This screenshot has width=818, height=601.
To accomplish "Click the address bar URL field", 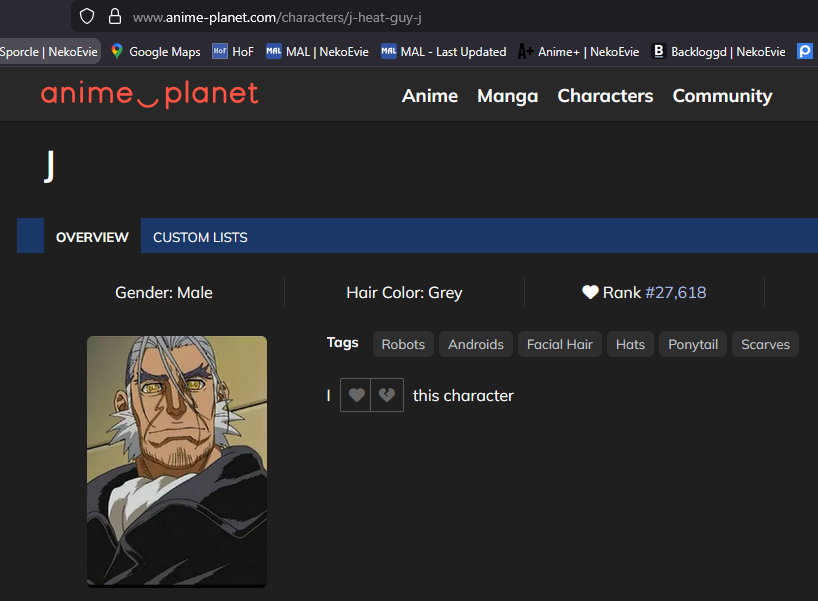I will (444, 17).
